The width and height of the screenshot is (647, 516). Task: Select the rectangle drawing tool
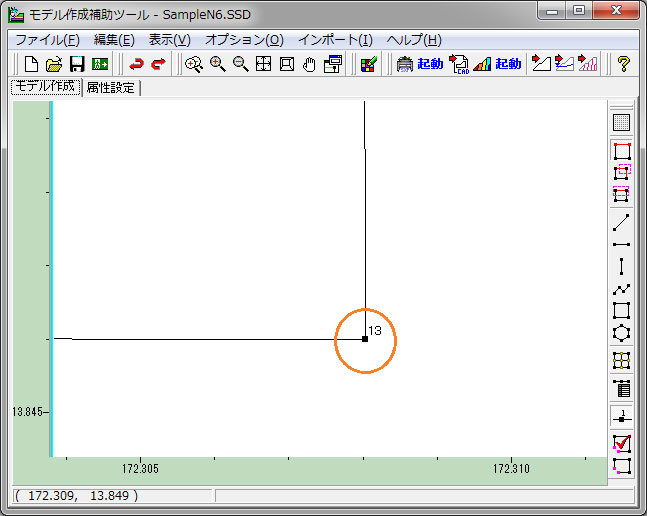(x=621, y=311)
